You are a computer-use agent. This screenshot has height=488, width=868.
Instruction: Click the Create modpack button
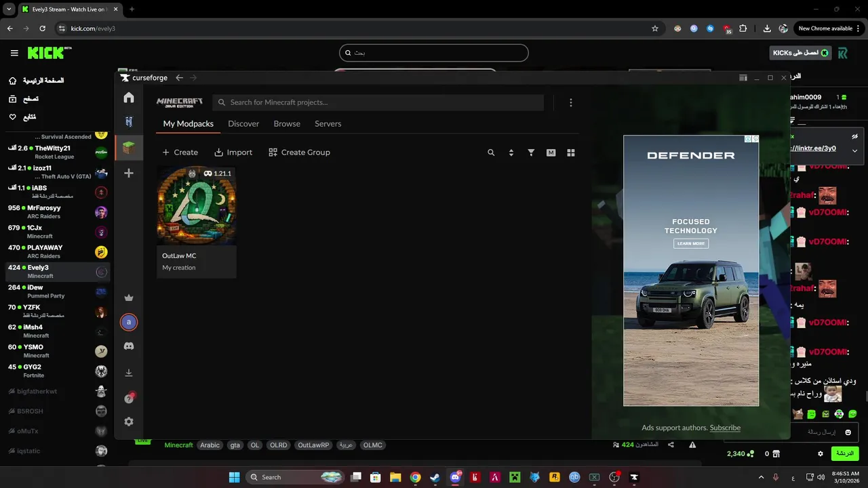point(180,152)
